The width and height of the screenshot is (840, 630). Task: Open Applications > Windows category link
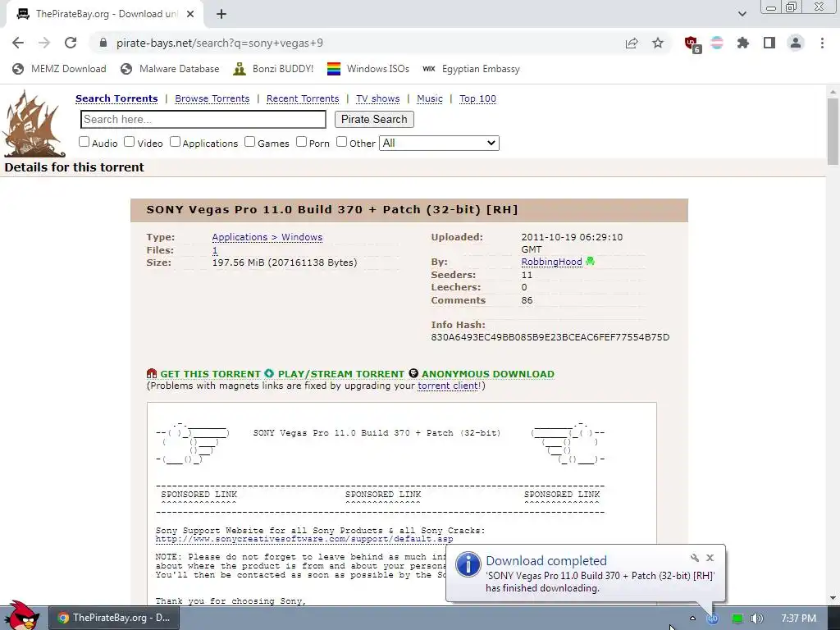pos(267,237)
